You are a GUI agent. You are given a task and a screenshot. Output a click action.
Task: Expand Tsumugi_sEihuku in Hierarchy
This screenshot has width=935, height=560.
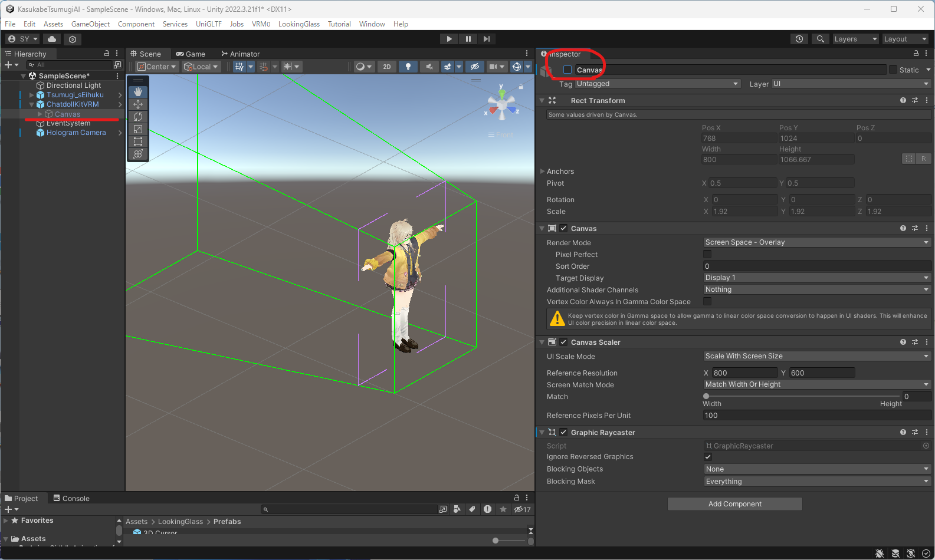(x=32, y=95)
